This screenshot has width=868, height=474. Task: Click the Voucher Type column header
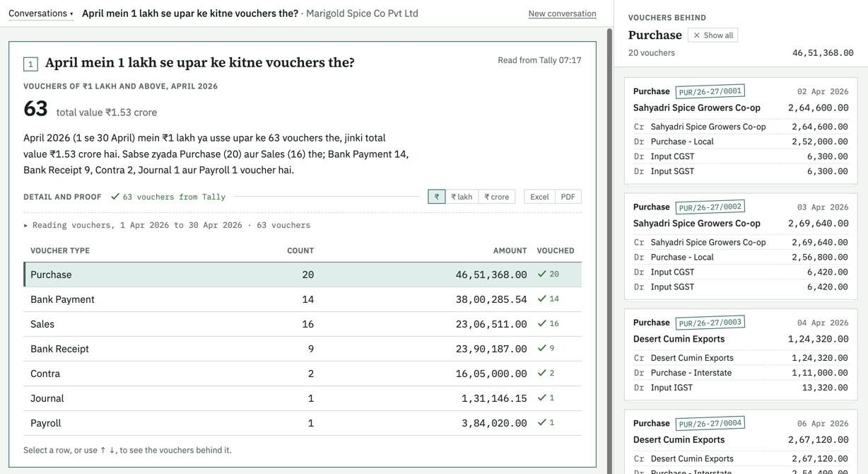(x=60, y=250)
